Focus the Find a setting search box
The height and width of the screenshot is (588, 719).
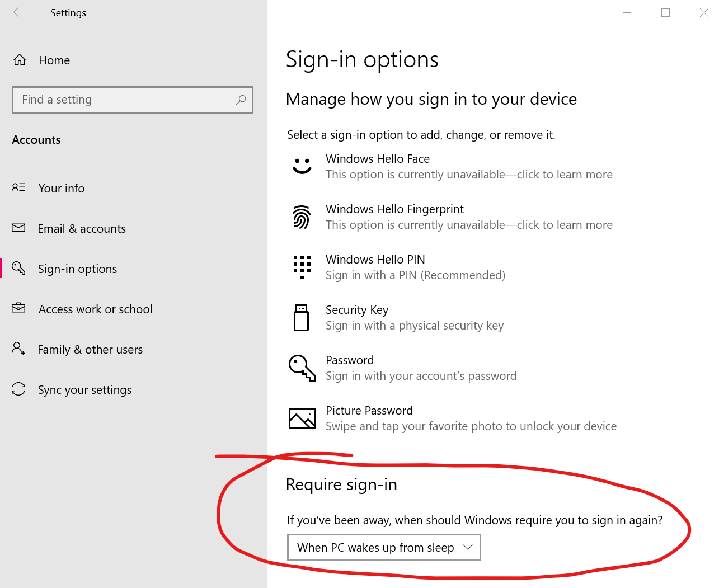click(x=133, y=100)
